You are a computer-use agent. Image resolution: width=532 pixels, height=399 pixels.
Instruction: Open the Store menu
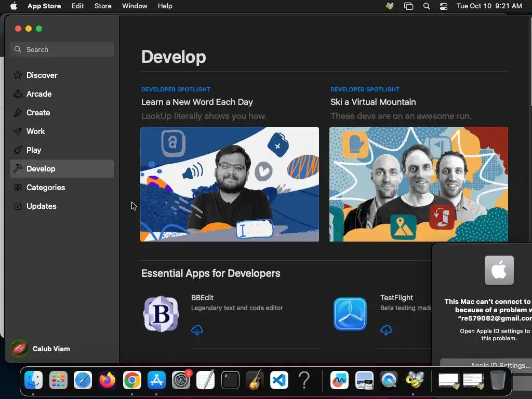(103, 6)
